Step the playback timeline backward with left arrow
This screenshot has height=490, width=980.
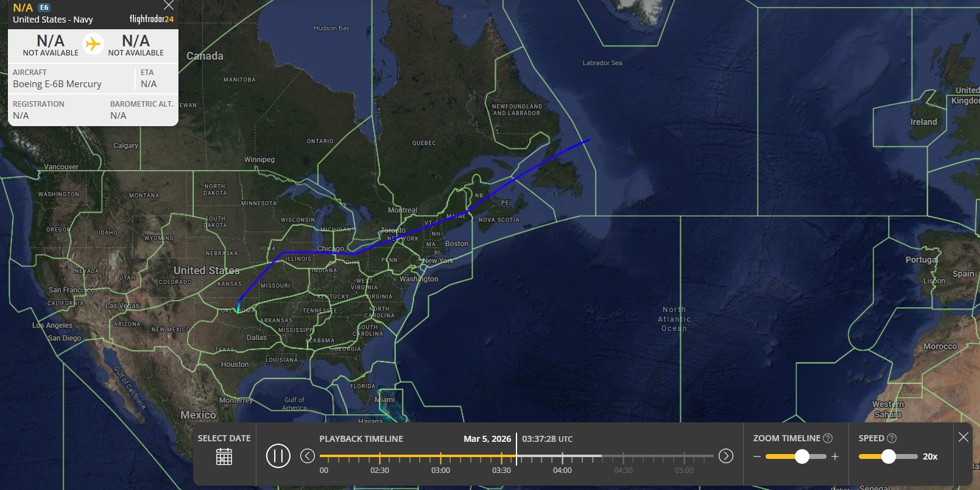coord(308,456)
